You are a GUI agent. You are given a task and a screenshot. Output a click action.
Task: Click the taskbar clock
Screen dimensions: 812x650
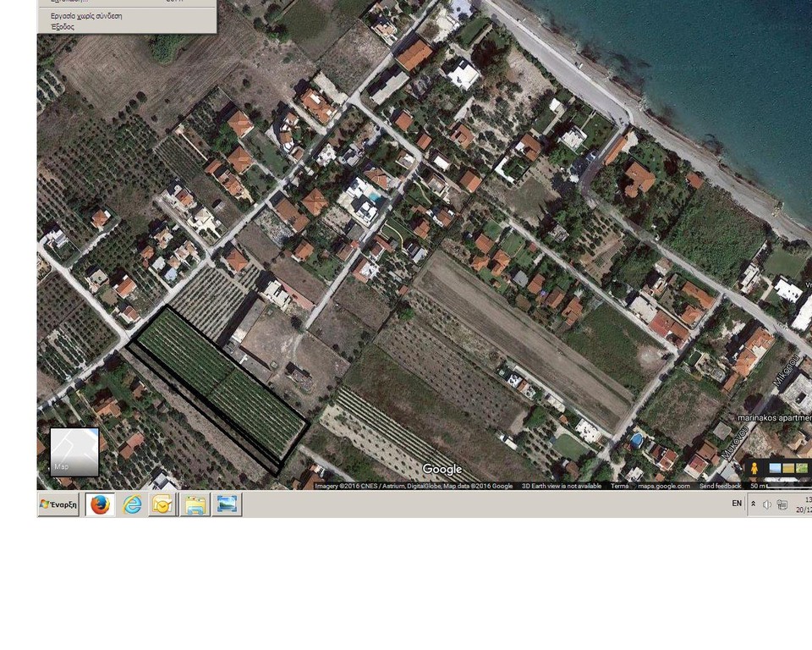tap(804, 504)
